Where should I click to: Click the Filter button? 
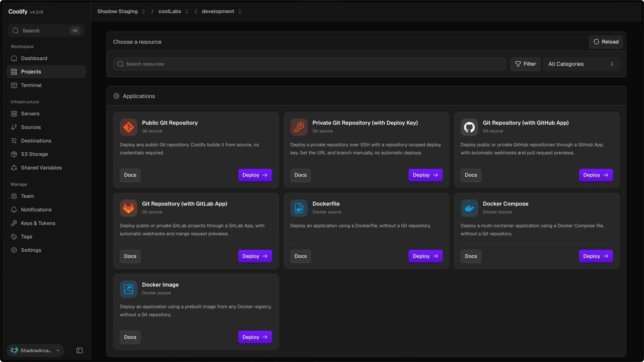[x=525, y=64]
